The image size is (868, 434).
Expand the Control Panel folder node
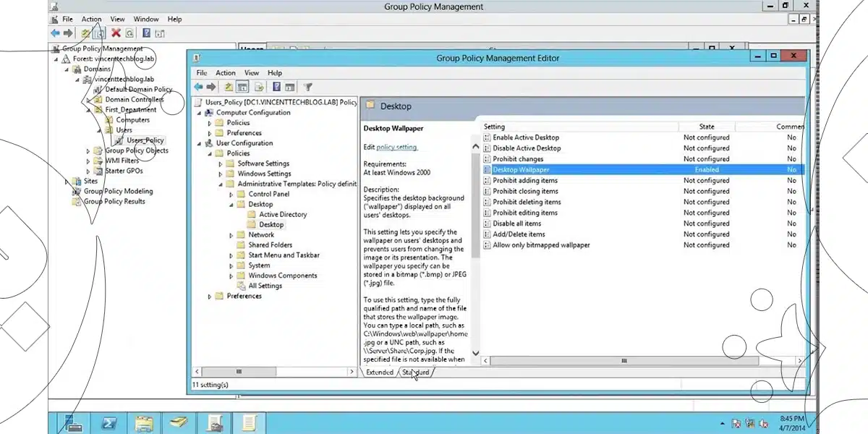[231, 195]
